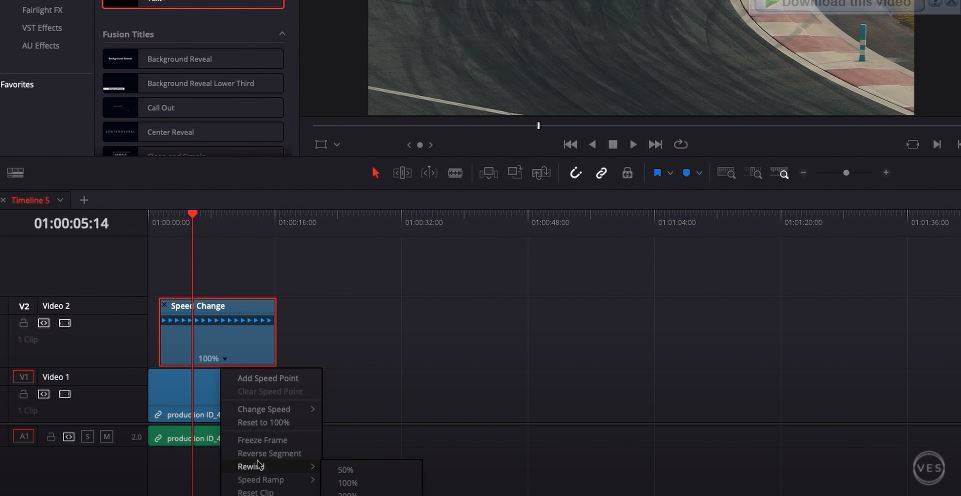961x496 pixels.
Task: Add a blue marker at playhead
Action: pyautogui.click(x=686, y=173)
